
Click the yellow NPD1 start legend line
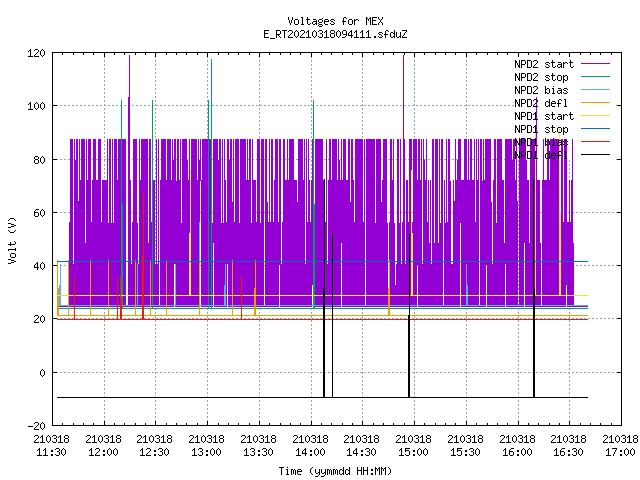(595, 116)
